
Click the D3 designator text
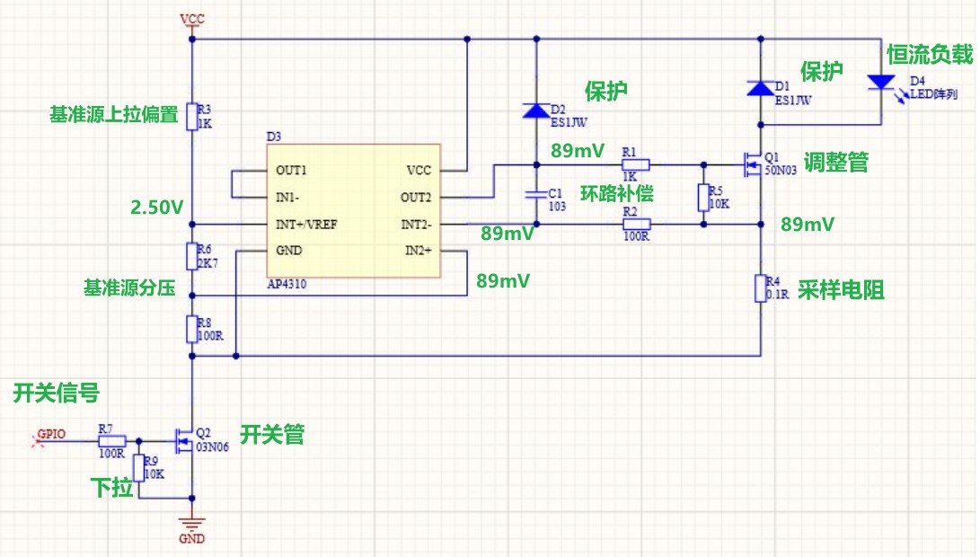[x=274, y=137]
